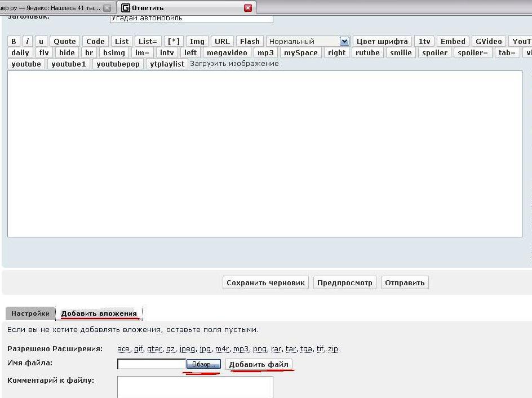Click the Отправить submit button

(405, 282)
